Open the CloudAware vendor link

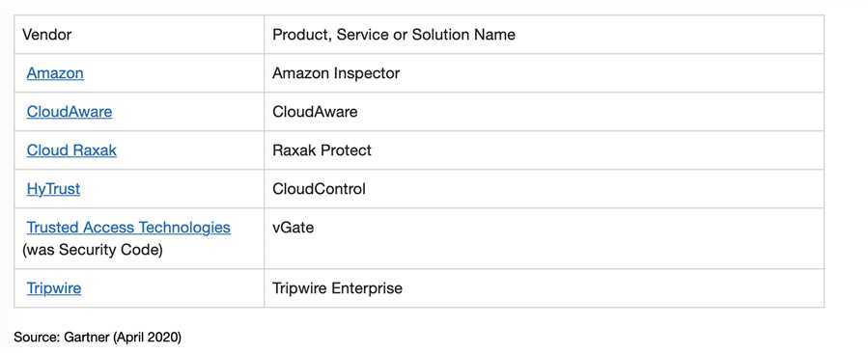point(70,112)
